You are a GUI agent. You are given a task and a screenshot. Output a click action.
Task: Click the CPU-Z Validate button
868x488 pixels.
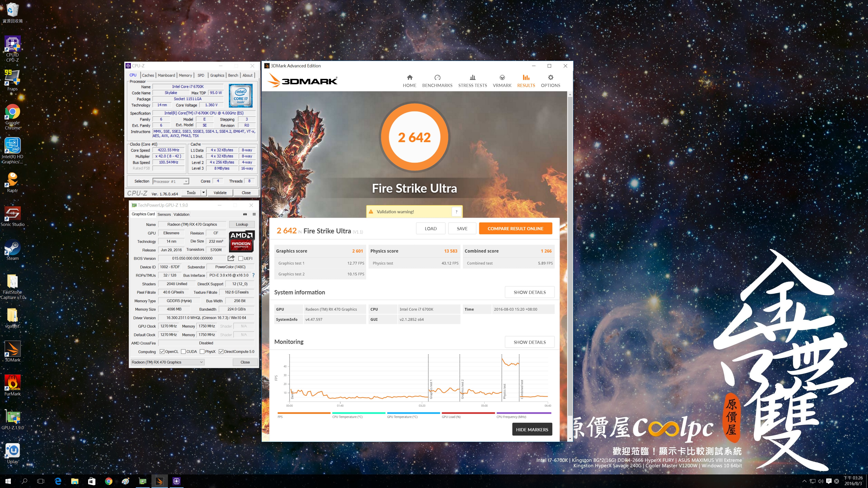click(x=220, y=193)
